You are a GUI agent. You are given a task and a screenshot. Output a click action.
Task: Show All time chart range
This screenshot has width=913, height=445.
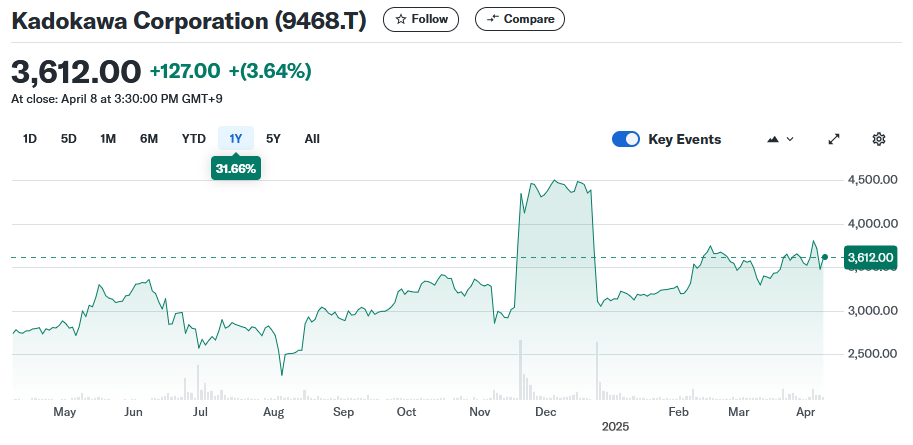(312, 139)
